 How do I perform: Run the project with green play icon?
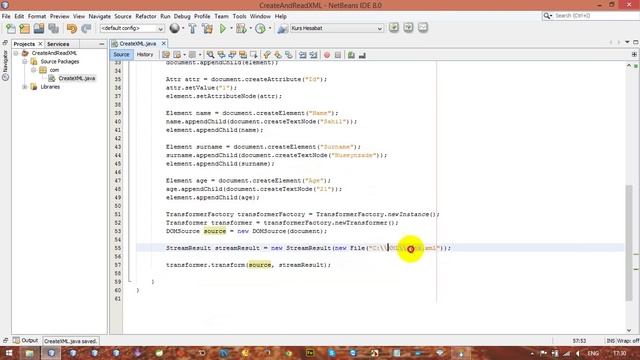point(223,28)
